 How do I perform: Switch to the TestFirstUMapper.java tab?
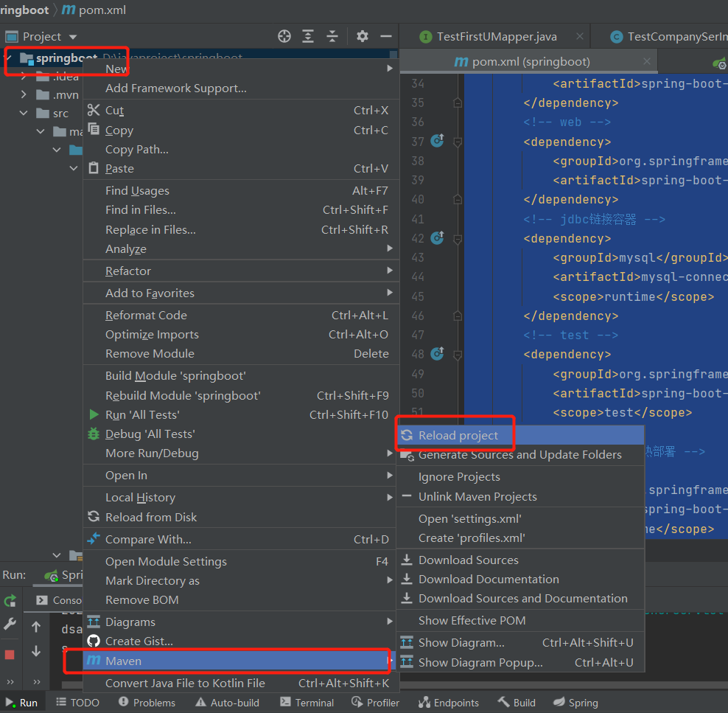pyautogui.click(x=497, y=36)
